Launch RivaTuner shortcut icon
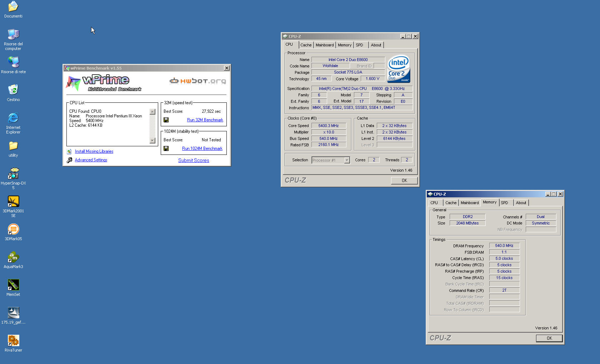This screenshot has height=364, width=600. point(13,340)
